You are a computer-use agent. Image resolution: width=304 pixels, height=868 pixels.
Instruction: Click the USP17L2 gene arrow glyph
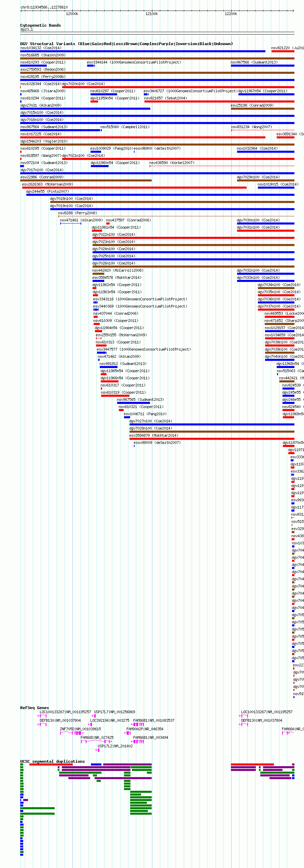(x=98, y=750)
